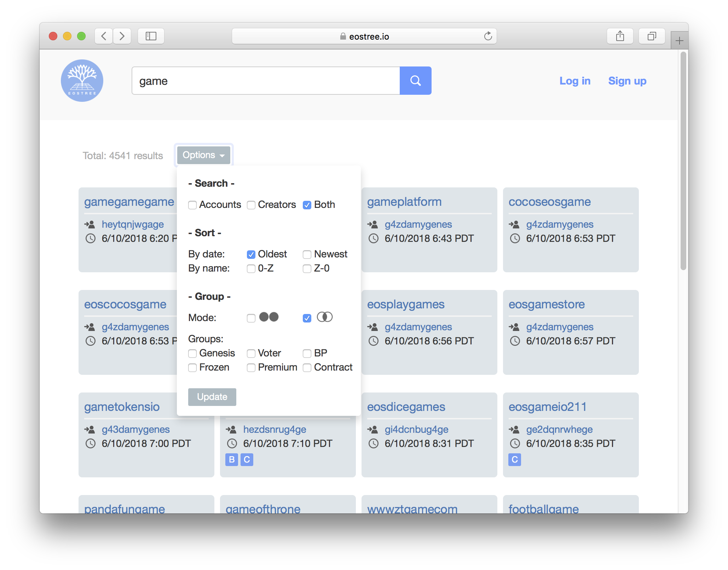Click the eostree.io address bar
Screen dimensions: 728x570
point(364,36)
